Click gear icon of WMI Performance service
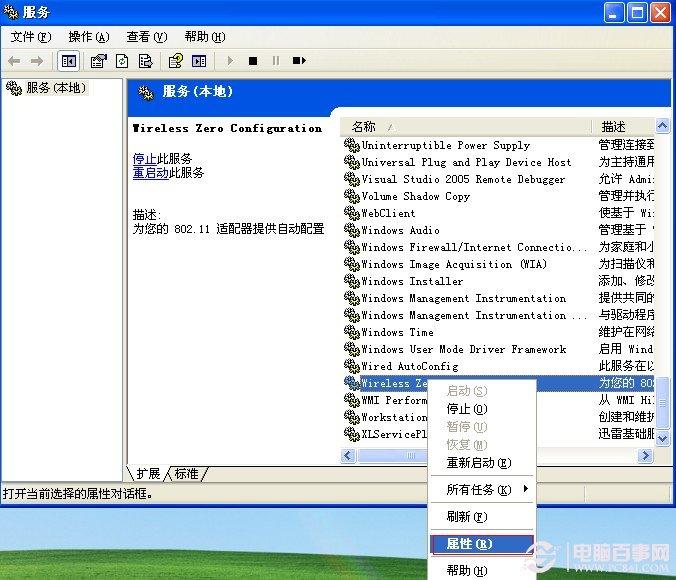This screenshot has height=580, width=676. 352,400
